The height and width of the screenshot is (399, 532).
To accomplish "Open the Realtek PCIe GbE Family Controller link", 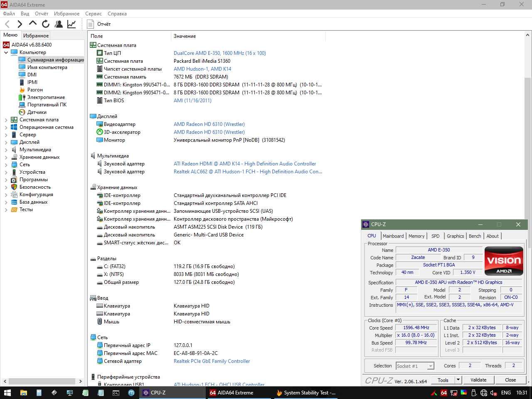I will [x=212, y=361].
